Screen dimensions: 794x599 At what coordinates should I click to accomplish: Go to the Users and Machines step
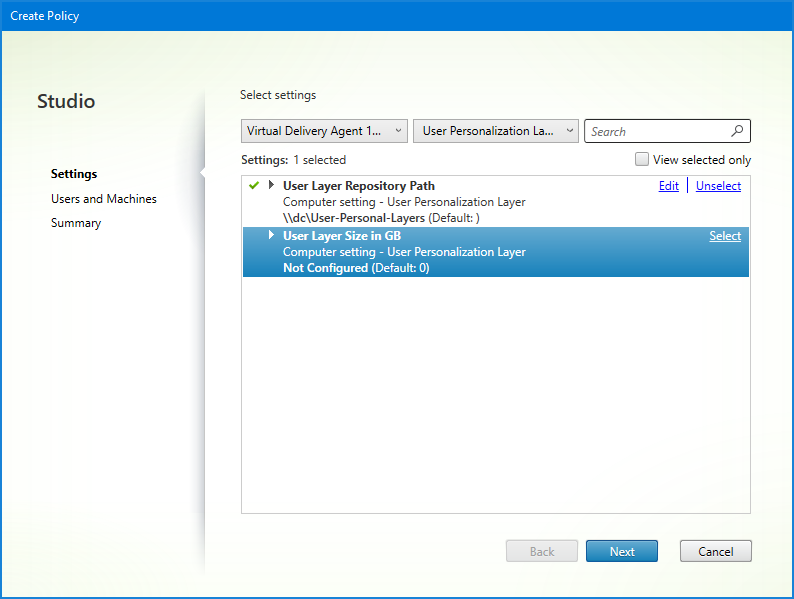tap(104, 199)
